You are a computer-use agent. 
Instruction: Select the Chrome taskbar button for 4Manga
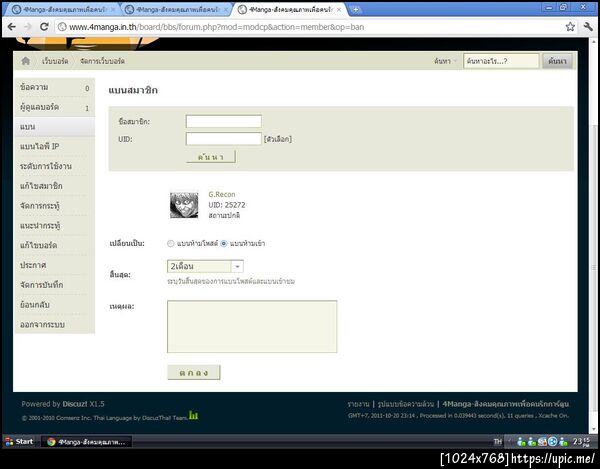click(x=86, y=442)
